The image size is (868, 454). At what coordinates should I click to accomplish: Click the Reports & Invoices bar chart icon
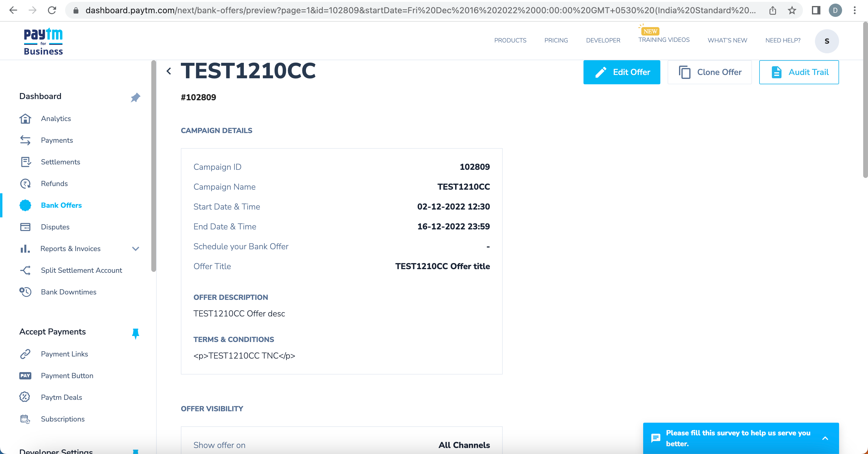click(x=25, y=249)
